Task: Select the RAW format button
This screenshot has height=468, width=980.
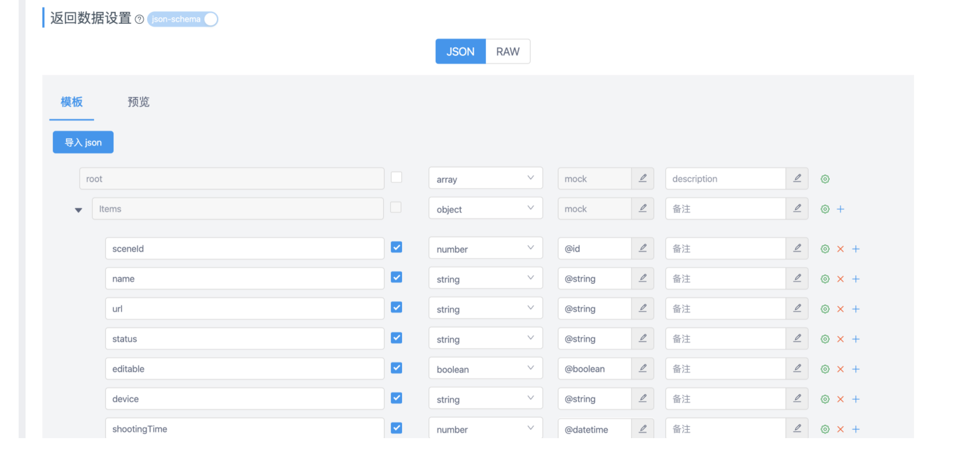Action: (507, 51)
